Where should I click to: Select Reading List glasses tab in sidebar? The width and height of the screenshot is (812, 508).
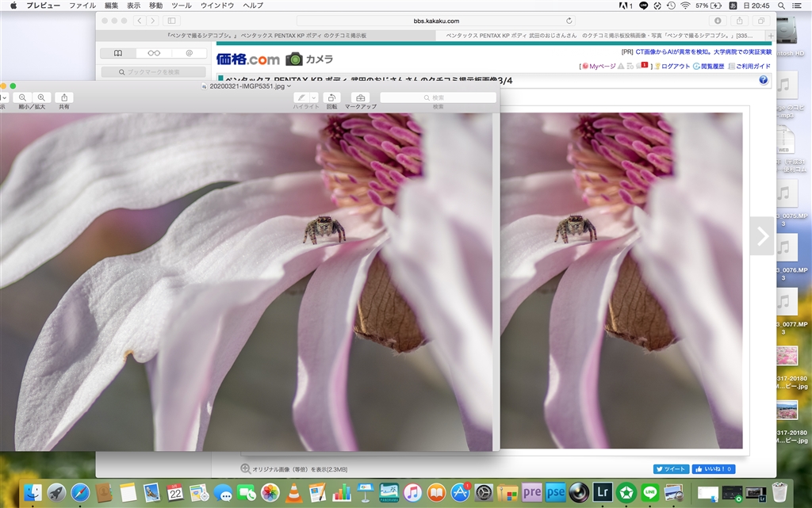(x=154, y=53)
